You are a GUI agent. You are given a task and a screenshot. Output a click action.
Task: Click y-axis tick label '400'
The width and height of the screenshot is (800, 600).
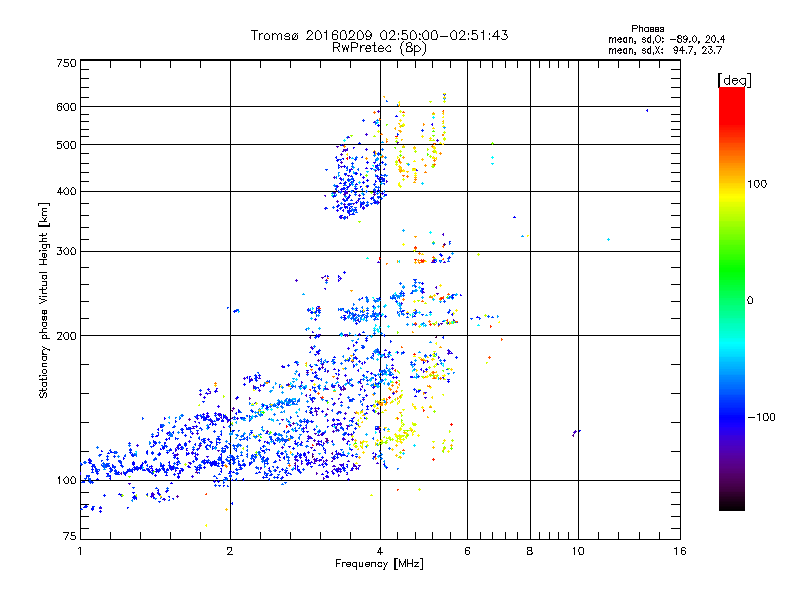[x=66, y=192]
